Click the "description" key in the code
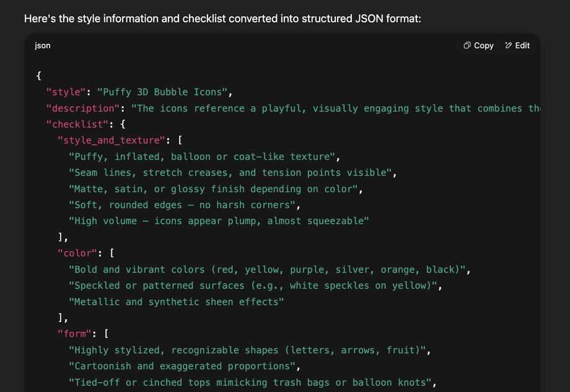Screen dimensions: 570x392 (x=83, y=108)
